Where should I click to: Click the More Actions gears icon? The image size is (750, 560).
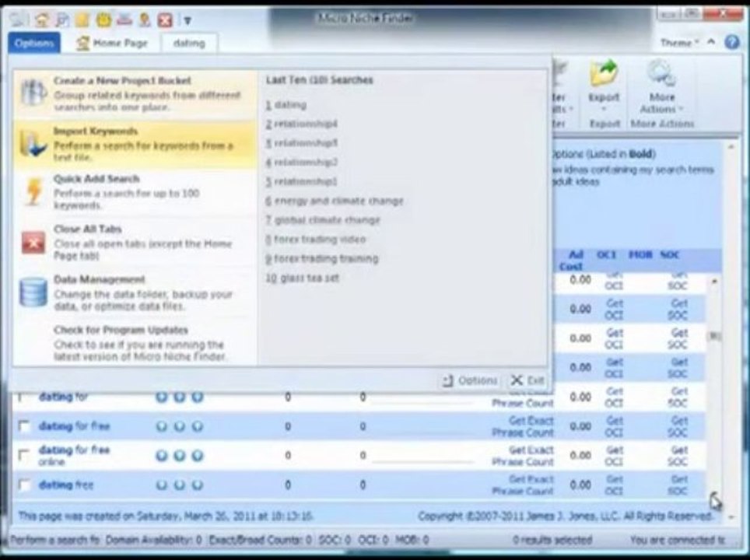tap(662, 73)
